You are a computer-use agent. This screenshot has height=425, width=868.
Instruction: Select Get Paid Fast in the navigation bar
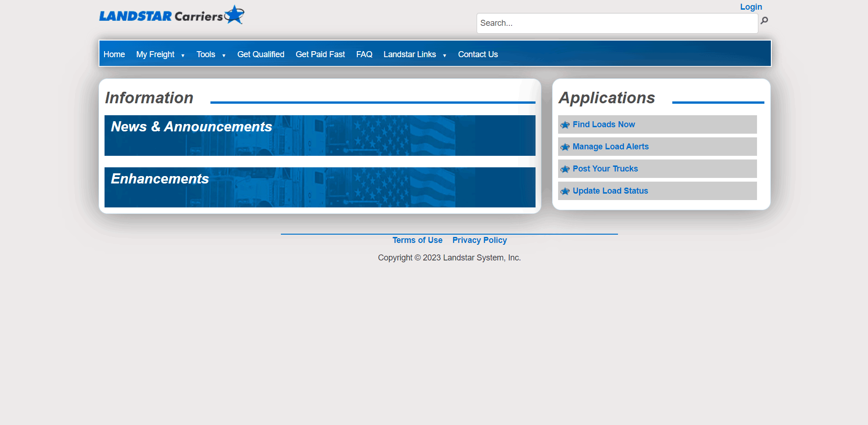click(320, 54)
